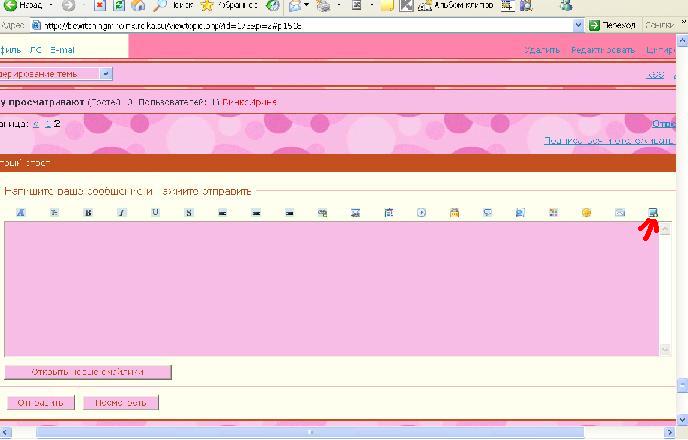This screenshot has width=688, height=440.
Task: Click the printer icon in the browser toolbar
Action: (323, 5)
